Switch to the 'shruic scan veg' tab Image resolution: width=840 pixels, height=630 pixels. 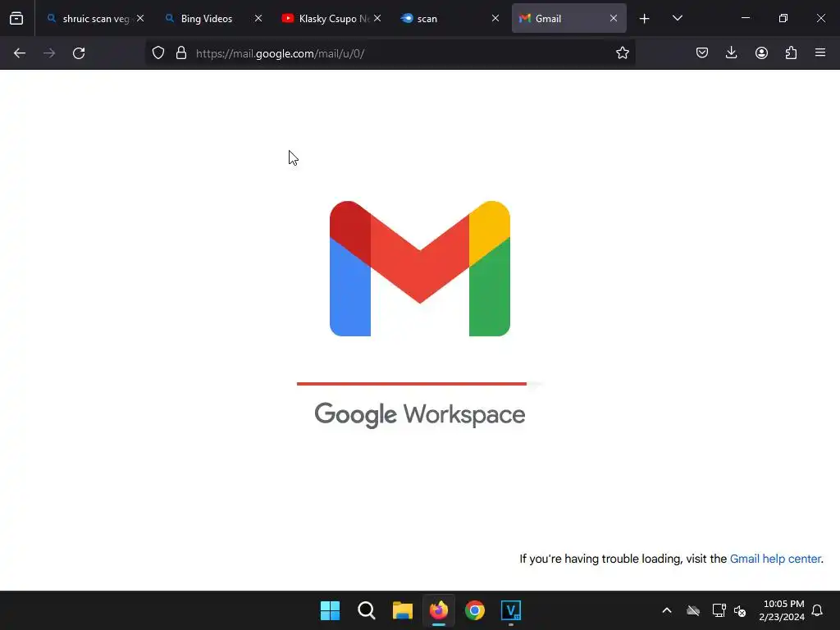pyautogui.click(x=96, y=19)
